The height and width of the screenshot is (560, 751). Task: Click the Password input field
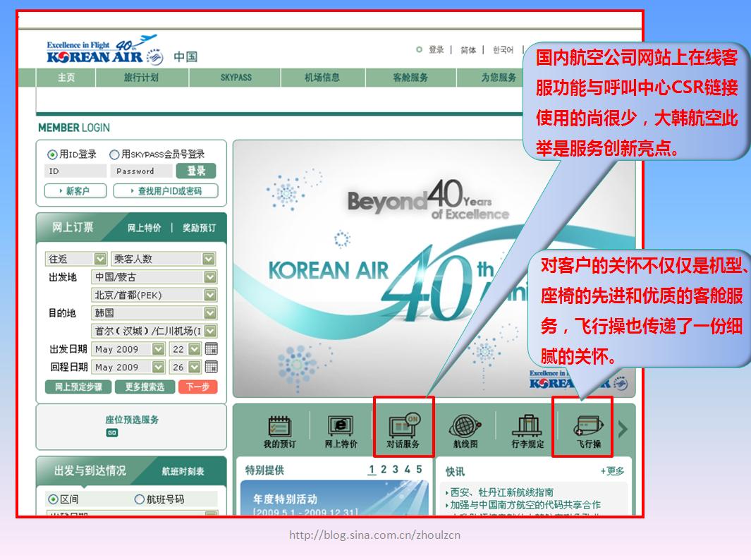141,171
